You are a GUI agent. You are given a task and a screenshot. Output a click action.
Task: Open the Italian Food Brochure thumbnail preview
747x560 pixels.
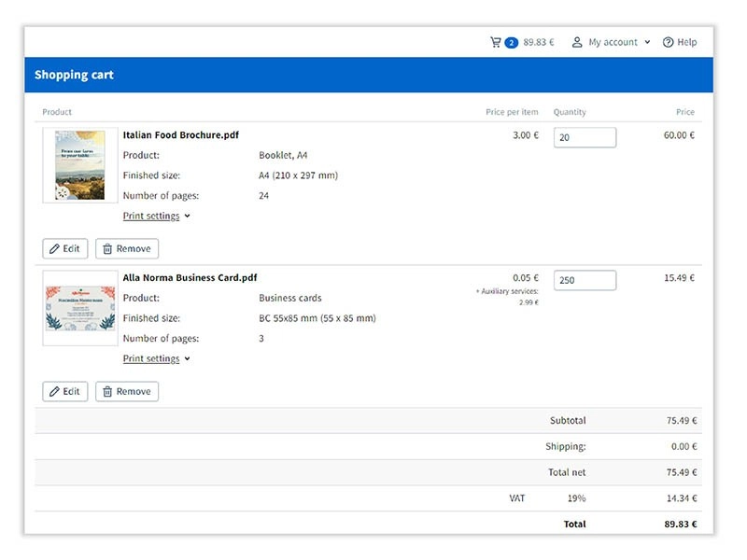pos(80,165)
